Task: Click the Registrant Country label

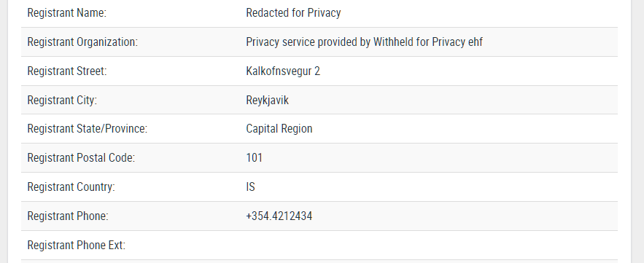Action: tap(71, 187)
